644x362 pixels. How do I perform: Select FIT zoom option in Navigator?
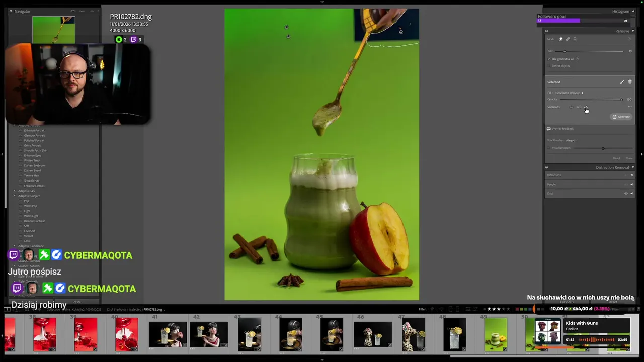(x=72, y=11)
